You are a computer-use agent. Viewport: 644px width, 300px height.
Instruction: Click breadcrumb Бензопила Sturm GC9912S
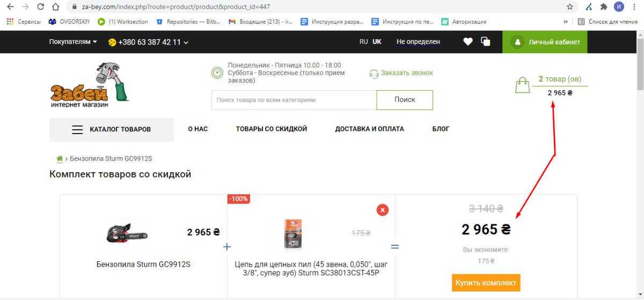click(111, 159)
